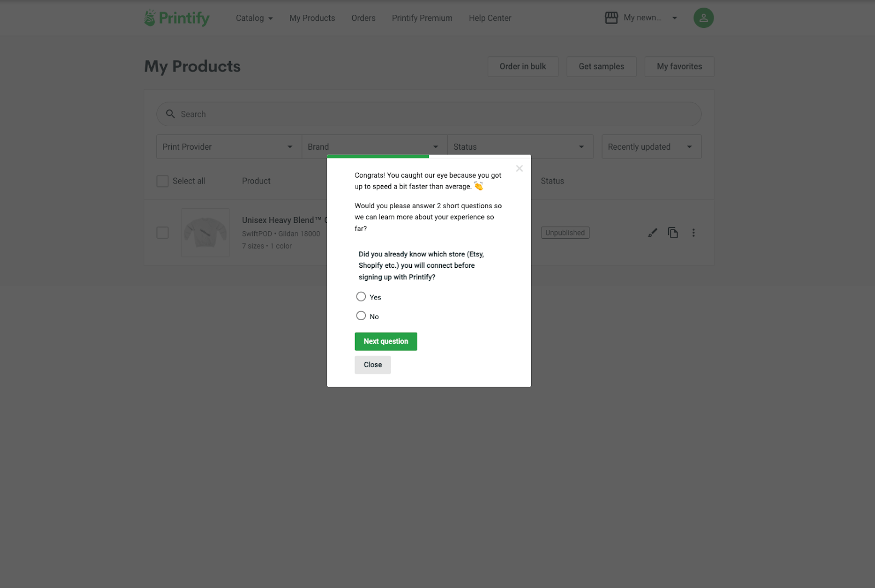Expand the Recently updated sort dropdown
This screenshot has height=588, width=875.
tap(651, 146)
